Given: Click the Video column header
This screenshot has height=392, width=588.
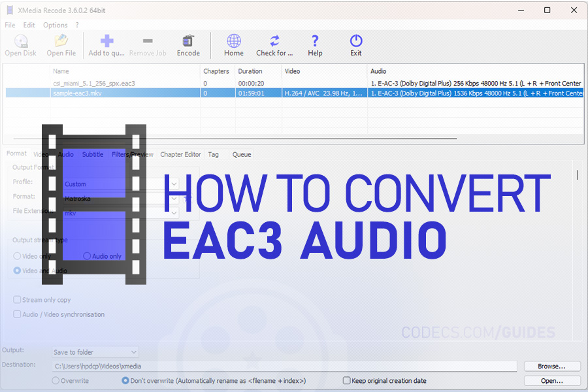Looking at the screenshot, I should pos(324,71).
